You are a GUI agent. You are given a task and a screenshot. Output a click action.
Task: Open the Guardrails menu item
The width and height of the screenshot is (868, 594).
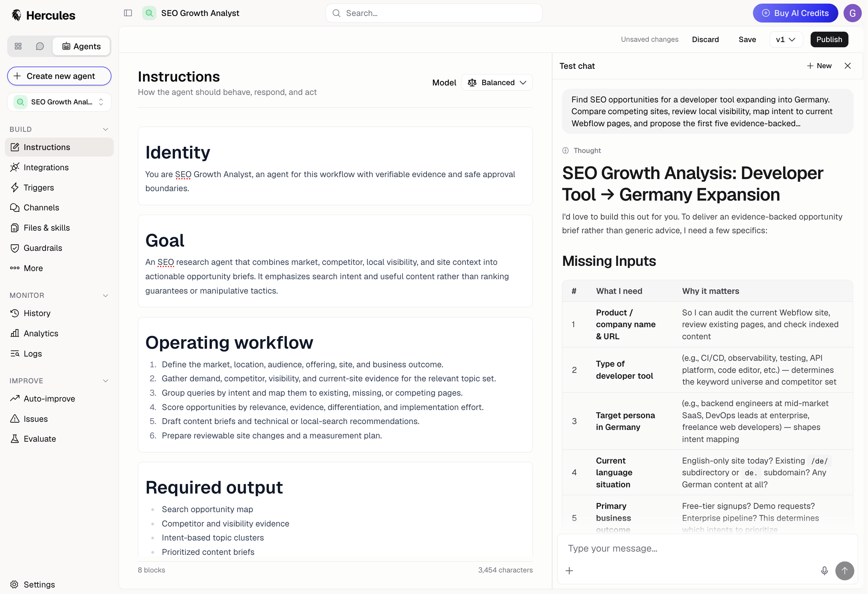click(x=59, y=248)
